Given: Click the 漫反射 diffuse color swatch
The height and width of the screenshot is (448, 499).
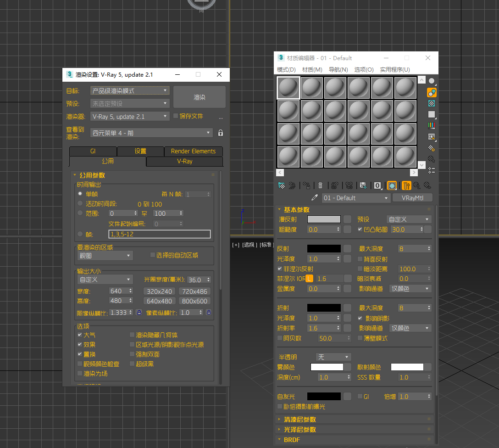Looking at the screenshot, I should point(324,219).
